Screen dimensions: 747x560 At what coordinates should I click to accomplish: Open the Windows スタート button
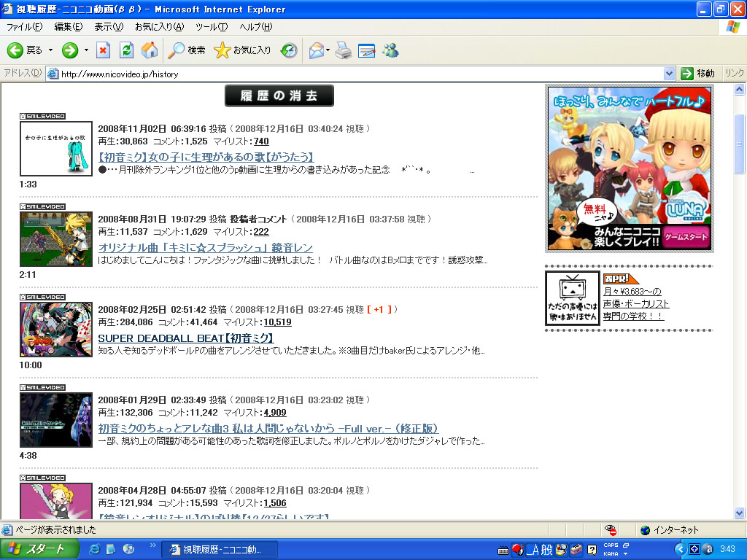click(x=39, y=550)
